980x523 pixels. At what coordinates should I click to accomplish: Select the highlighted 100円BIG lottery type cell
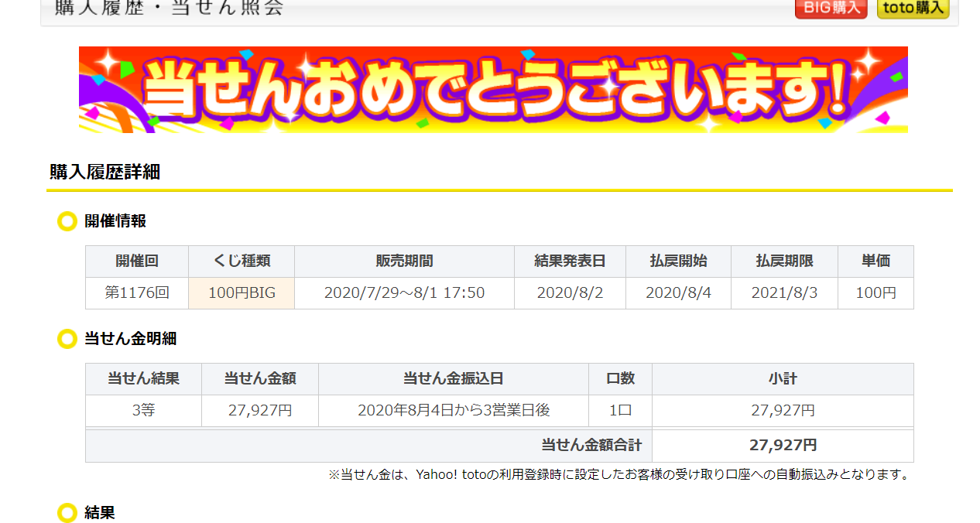tap(241, 293)
